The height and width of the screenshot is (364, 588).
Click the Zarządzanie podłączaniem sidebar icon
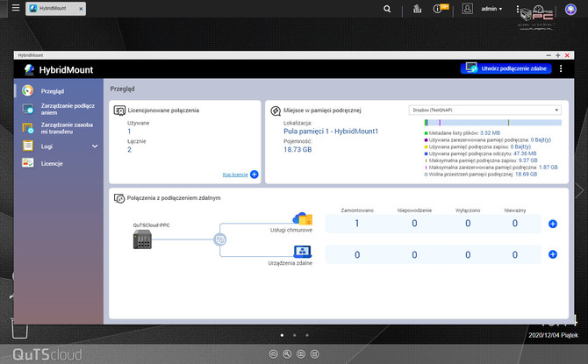click(28, 109)
